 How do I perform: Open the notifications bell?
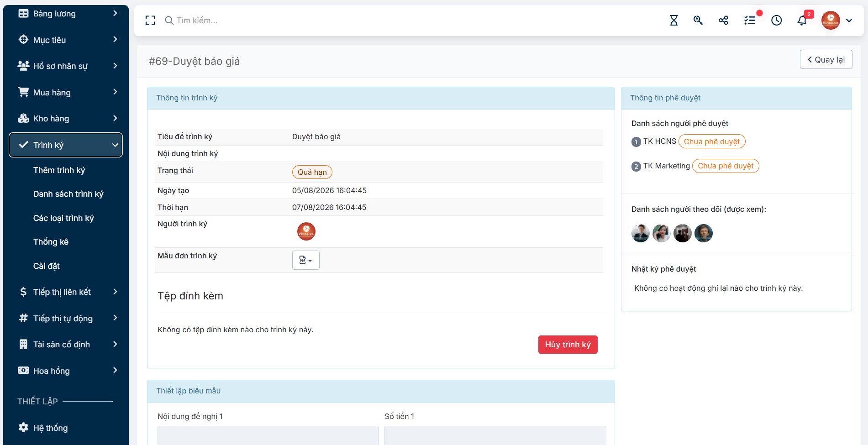[x=802, y=20]
